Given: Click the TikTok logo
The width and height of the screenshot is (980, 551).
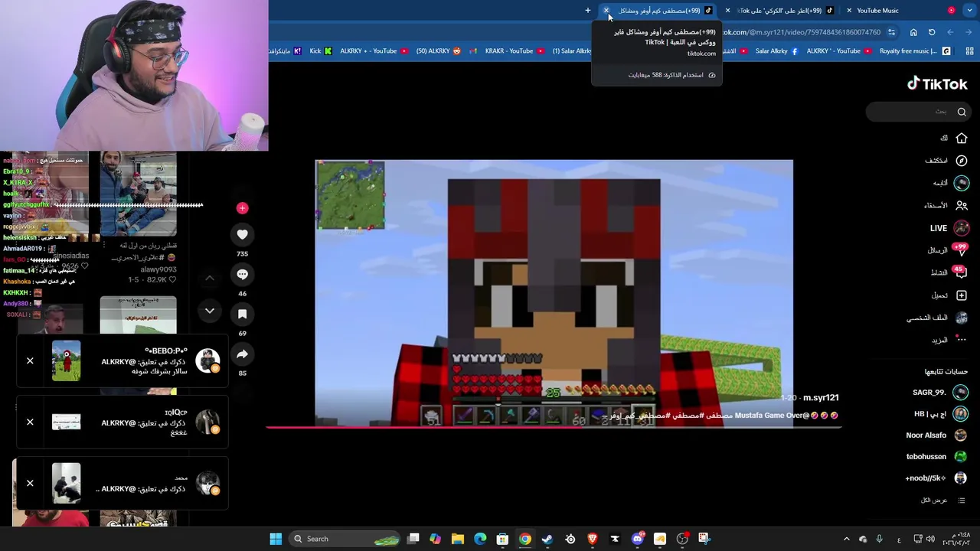Looking at the screenshot, I should pyautogui.click(x=937, y=84).
